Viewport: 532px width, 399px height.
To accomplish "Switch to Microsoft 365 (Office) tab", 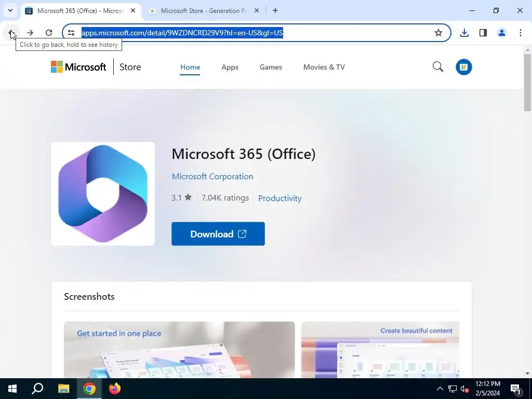I will 80,10.
